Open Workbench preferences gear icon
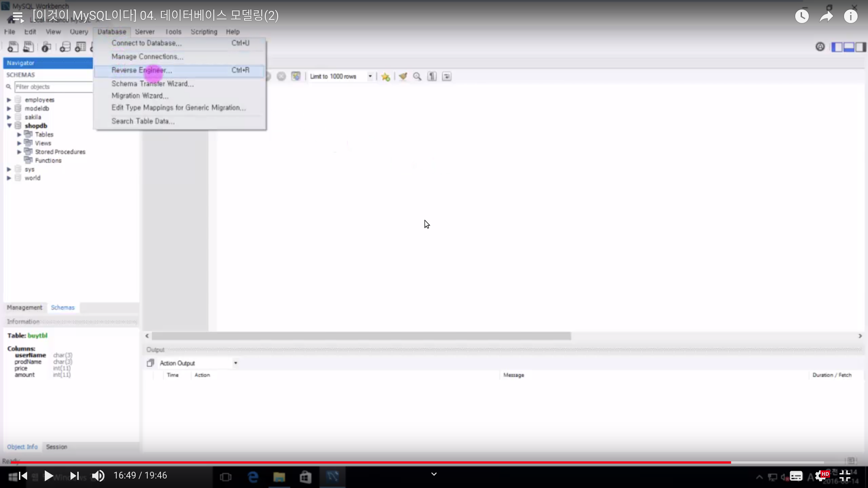Viewport: 868px width, 488px height. 820,47
